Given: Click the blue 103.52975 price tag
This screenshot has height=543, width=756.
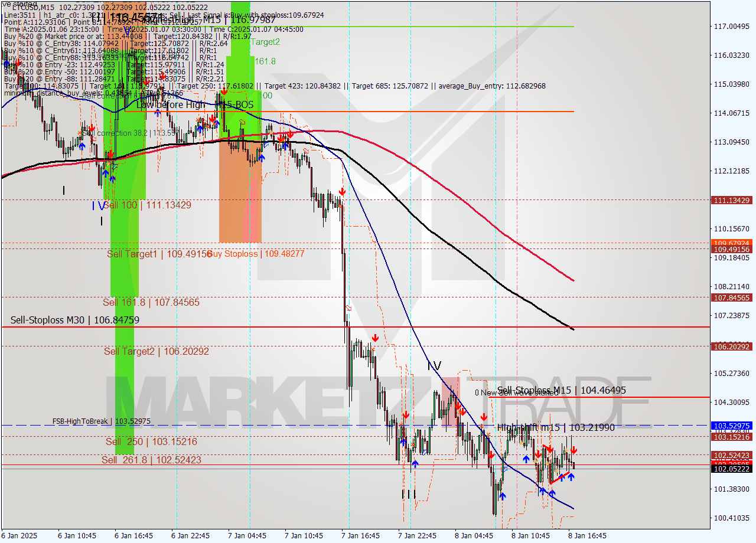Looking at the screenshot, I should tap(732, 425).
